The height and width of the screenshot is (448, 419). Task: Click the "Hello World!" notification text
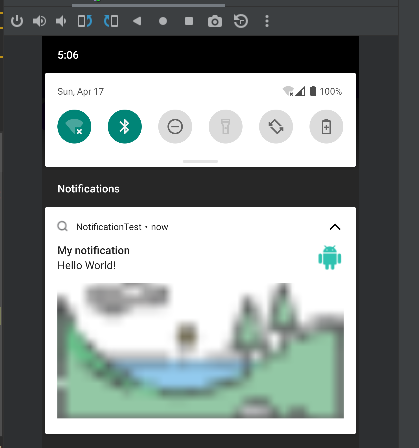(87, 265)
